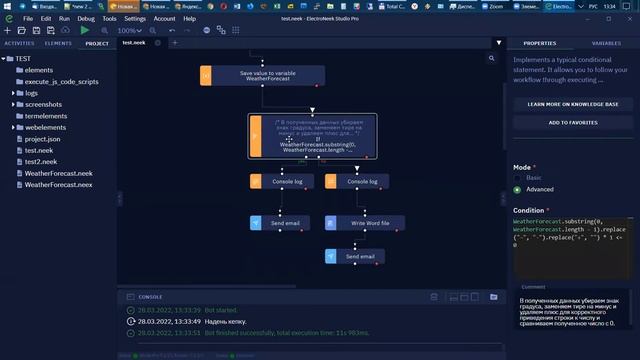The image size is (640, 360).
Task: Switch to the Variables tab
Action: tap(606, 43)
